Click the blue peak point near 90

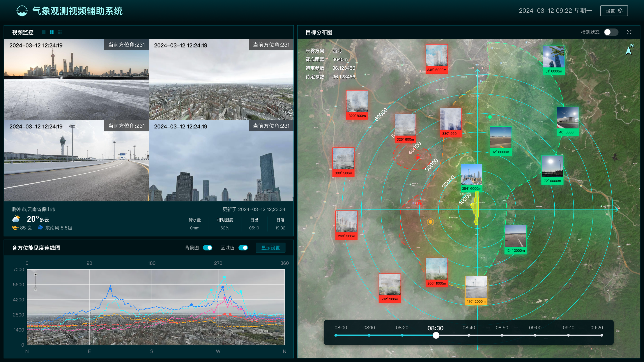[110, 289]
